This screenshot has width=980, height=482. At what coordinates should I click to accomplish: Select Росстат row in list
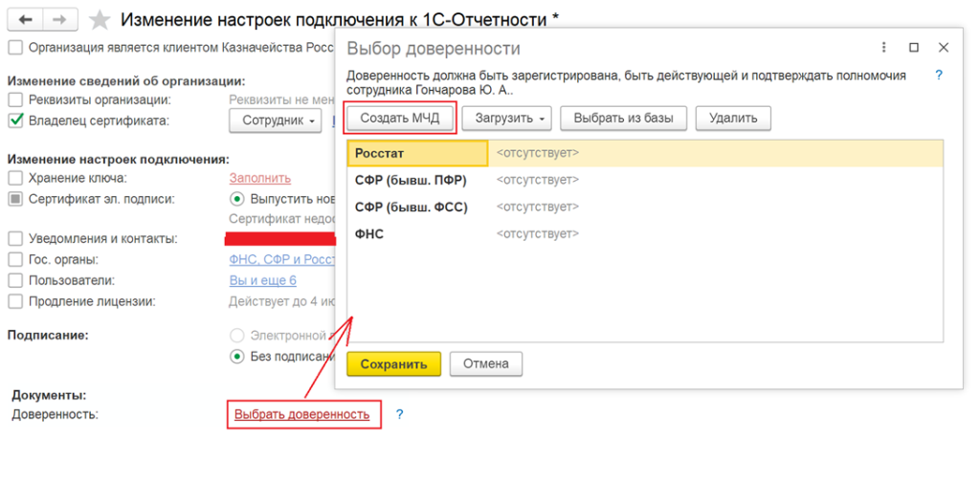pos(645,153)
